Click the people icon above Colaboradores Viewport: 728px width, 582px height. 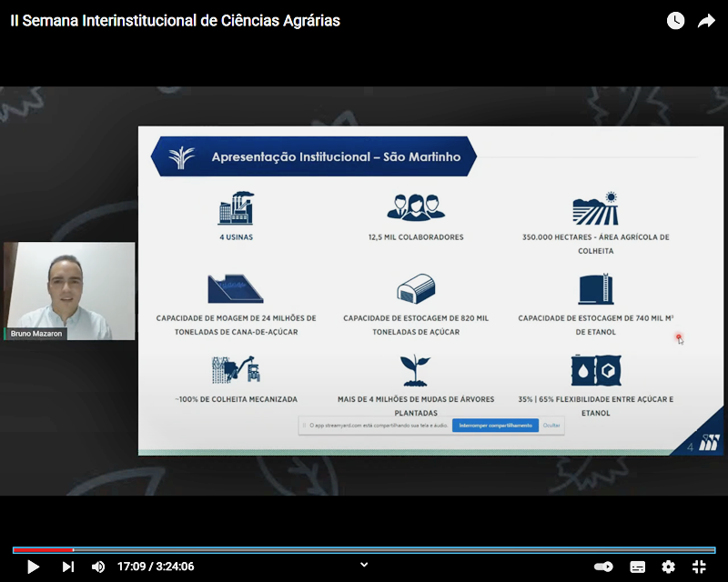pyautogui.click(x=416, y=207)
